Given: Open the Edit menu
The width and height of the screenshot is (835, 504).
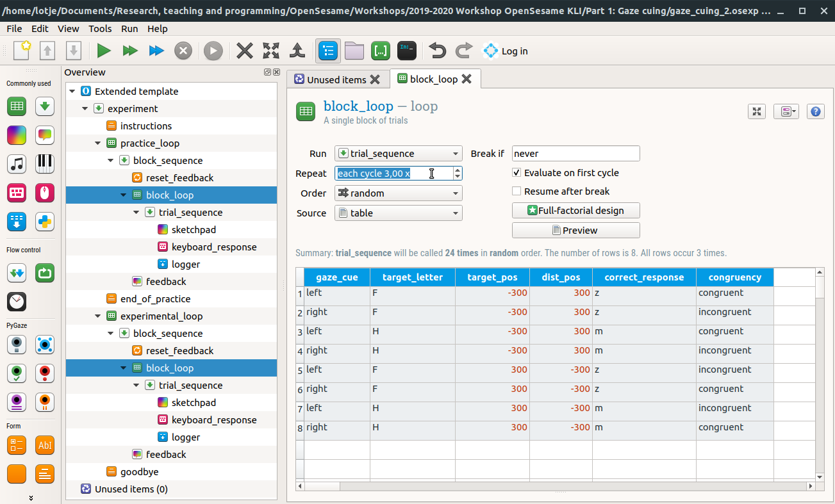Looking at the screenshot, I should 40,29.
